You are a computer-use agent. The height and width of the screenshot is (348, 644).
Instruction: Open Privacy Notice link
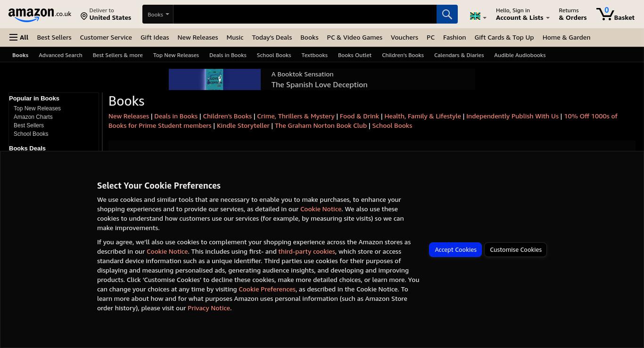(209, 308)
